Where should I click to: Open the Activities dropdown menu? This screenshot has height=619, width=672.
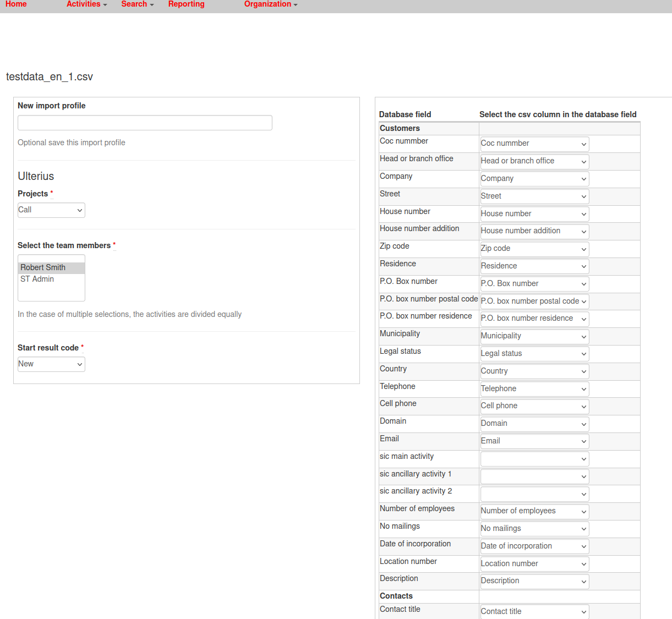[x=86, y=4]
